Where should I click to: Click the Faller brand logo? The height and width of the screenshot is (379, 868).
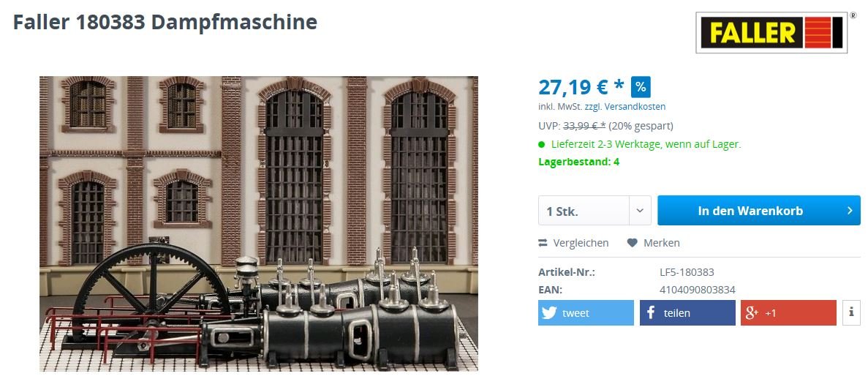pyautogui.click(x=771, y=33)
